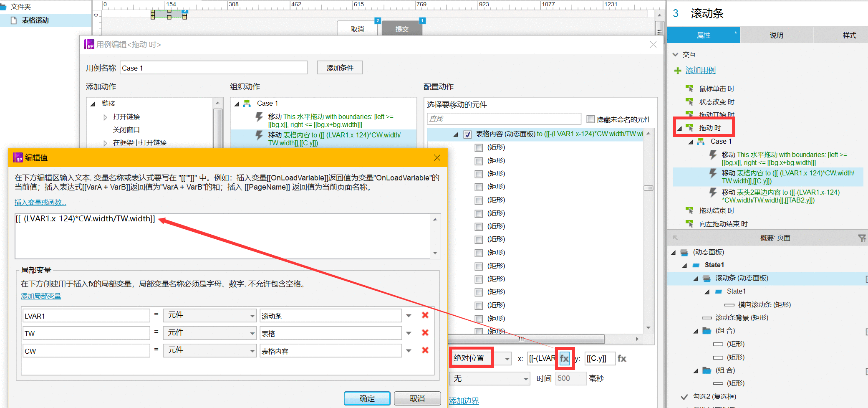
Task: Select the 表格滚动 page
Action: [x=45, y=20]
